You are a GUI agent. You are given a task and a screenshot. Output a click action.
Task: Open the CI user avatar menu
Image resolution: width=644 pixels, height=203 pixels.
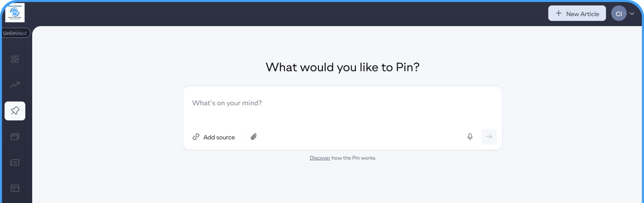tap(619, 14)
